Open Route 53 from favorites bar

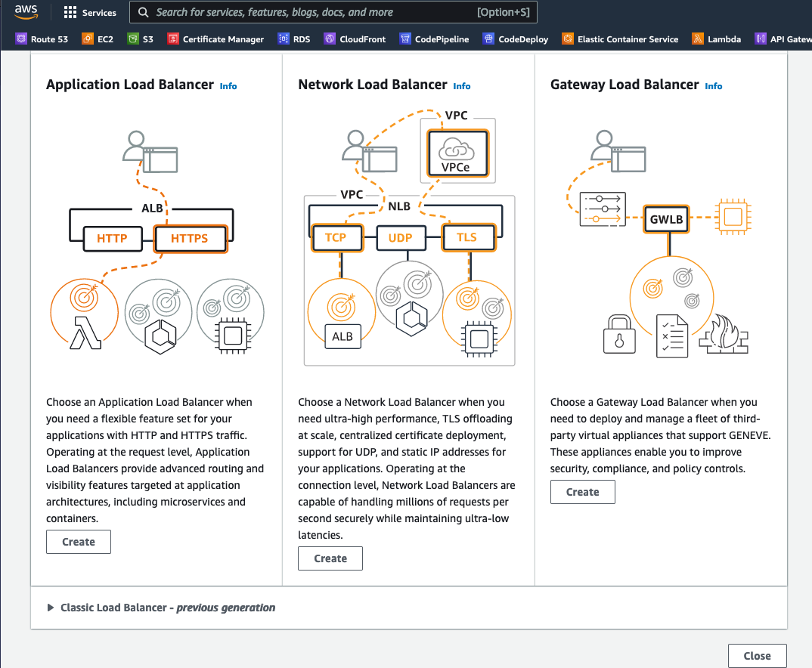(42, 39)
